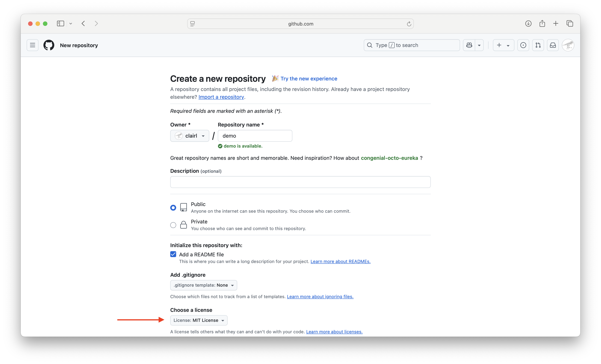Expand the create new plus menu
The width and height of the screenshot is (601, 364).
point(503,45)
